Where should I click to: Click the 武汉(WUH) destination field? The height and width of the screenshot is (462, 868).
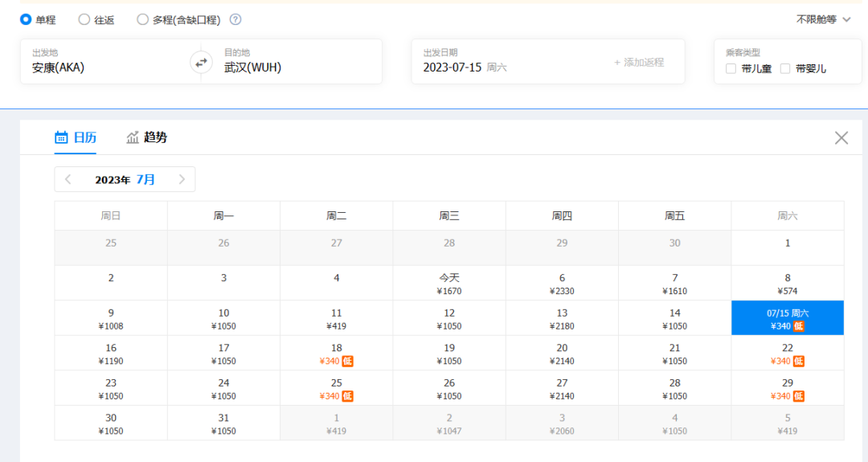(297, 67)
